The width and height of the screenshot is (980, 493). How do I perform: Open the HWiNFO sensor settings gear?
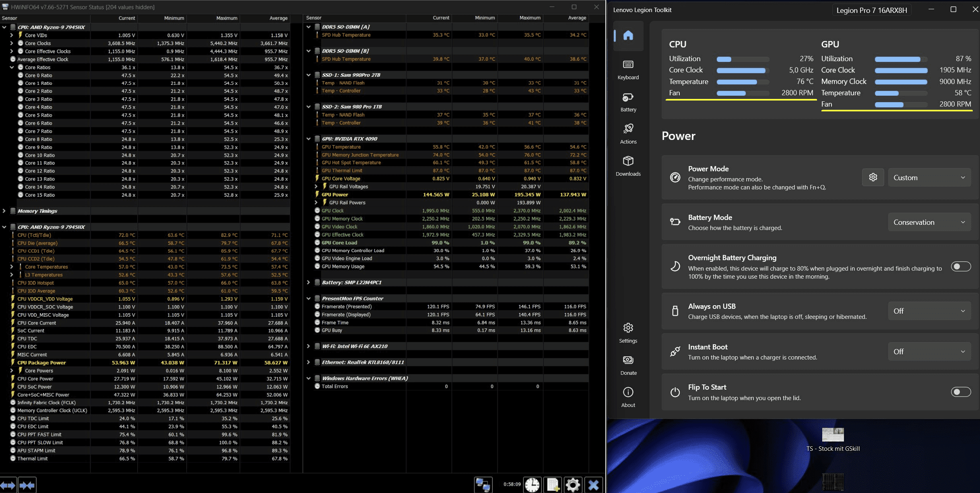pos(573,485)
